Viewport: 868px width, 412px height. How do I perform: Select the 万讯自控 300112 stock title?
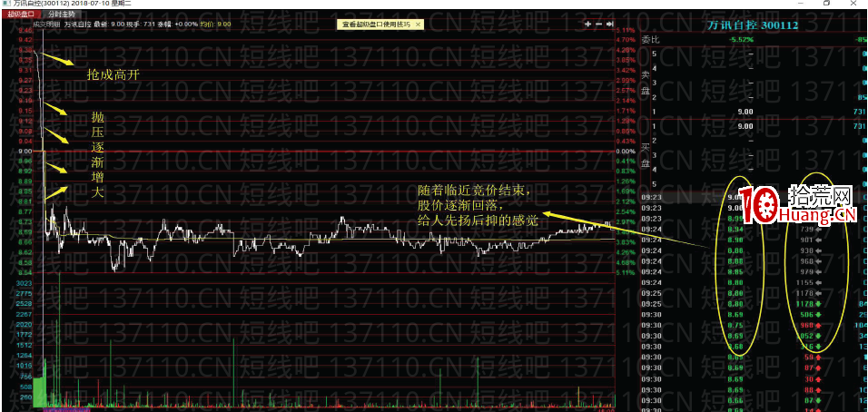(754, 25)
